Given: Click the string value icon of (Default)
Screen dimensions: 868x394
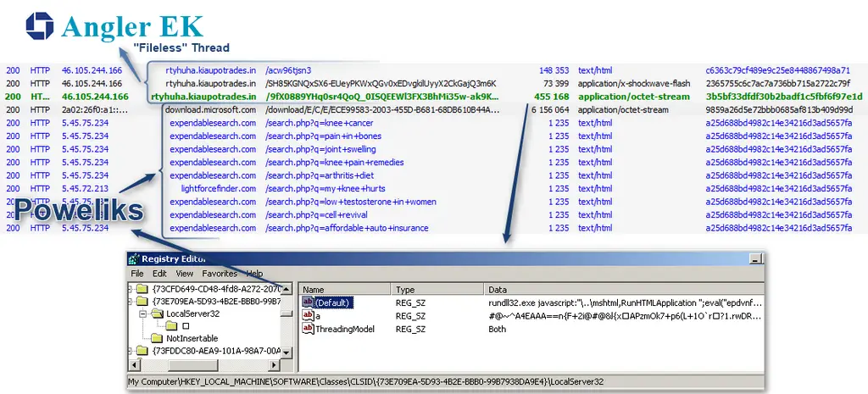Looking at the screenshot, I should (x=308, y=302).
